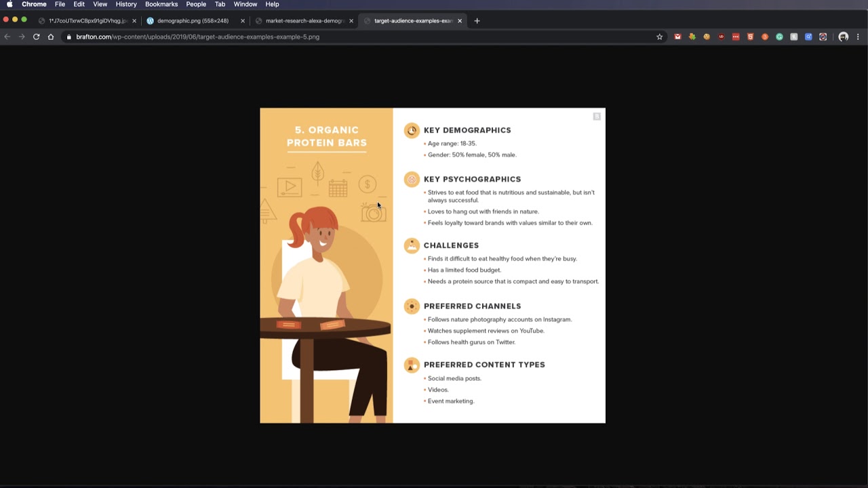Click the text "Age range: 18-35."

click(x=452, y=144)
